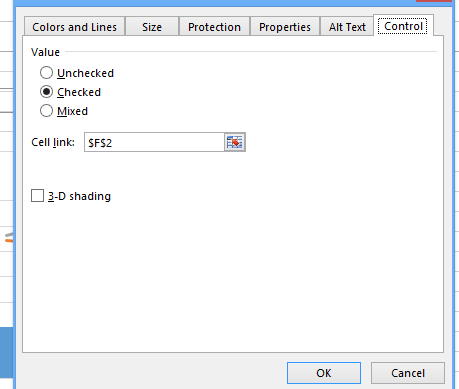Choose the Checked value option
This screenshot has width=459, height=389.
click(x=46, y=92)
